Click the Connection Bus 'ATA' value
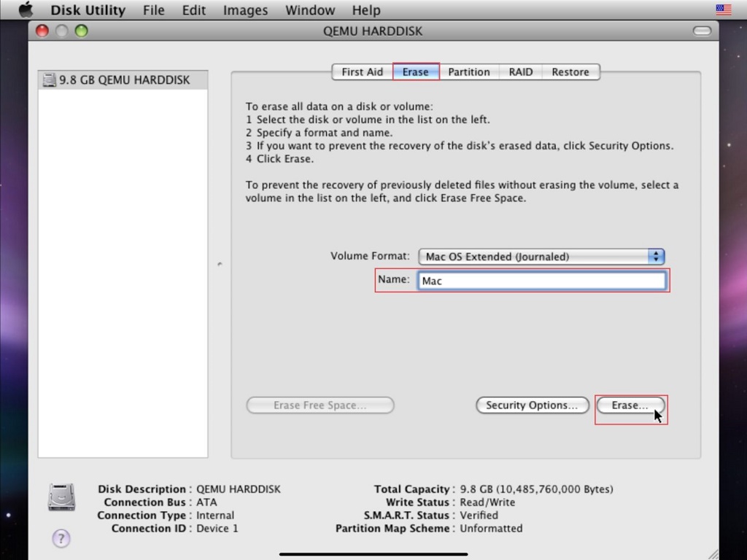747x560 pixels. (x=206, y=502)
